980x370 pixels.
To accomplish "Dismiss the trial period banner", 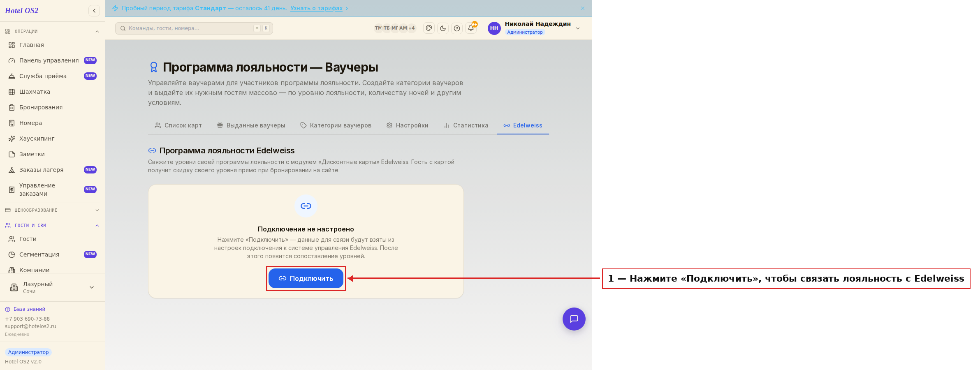I will coord(583,8).
